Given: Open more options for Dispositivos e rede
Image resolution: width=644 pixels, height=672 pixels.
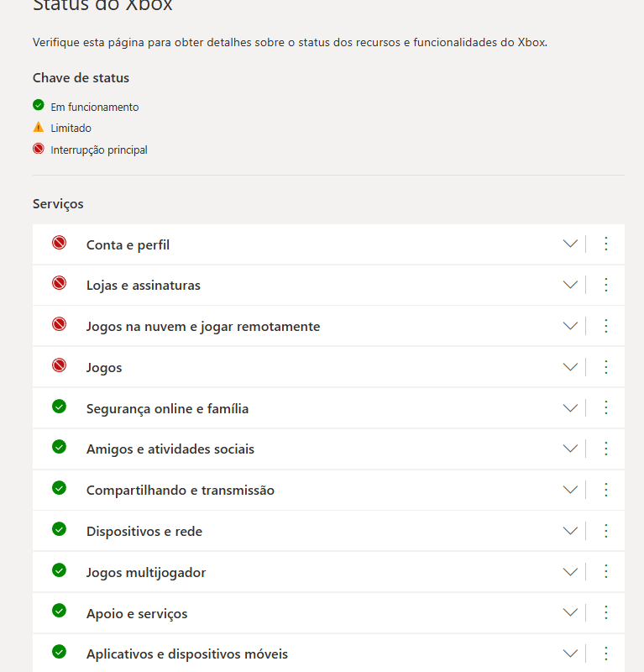Looking at the screenshot, I should pyautogui.click(x=606, y=531).
